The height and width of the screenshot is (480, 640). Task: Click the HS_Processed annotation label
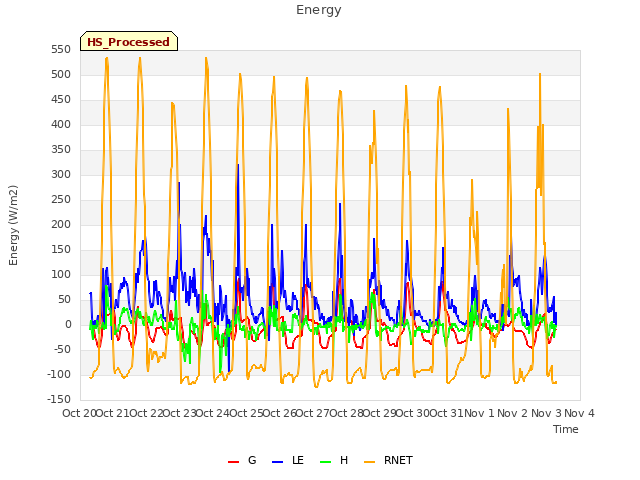[129, 42]
